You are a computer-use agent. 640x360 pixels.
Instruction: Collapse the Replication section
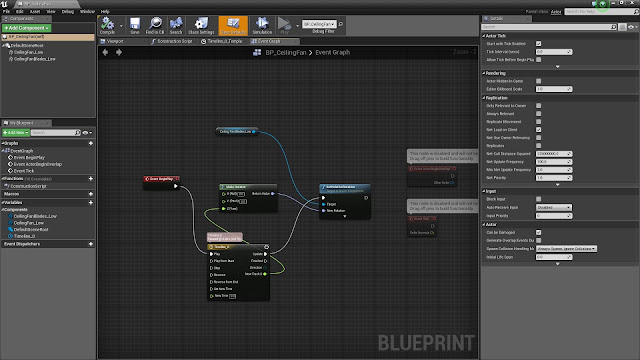[484, 98]
